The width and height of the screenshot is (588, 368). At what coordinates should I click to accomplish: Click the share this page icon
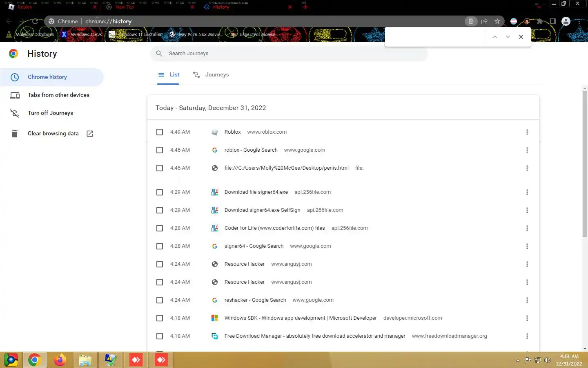[x=484, y=21]
